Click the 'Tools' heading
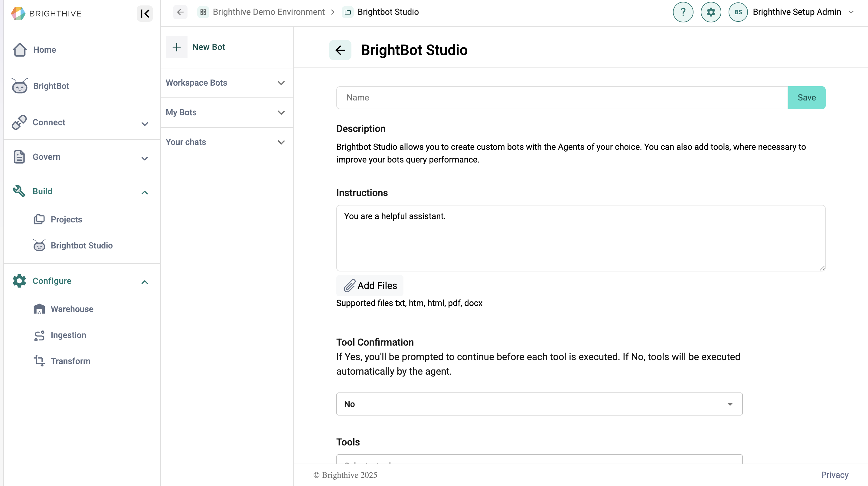The image size is (868, 486). coord(348,442)
